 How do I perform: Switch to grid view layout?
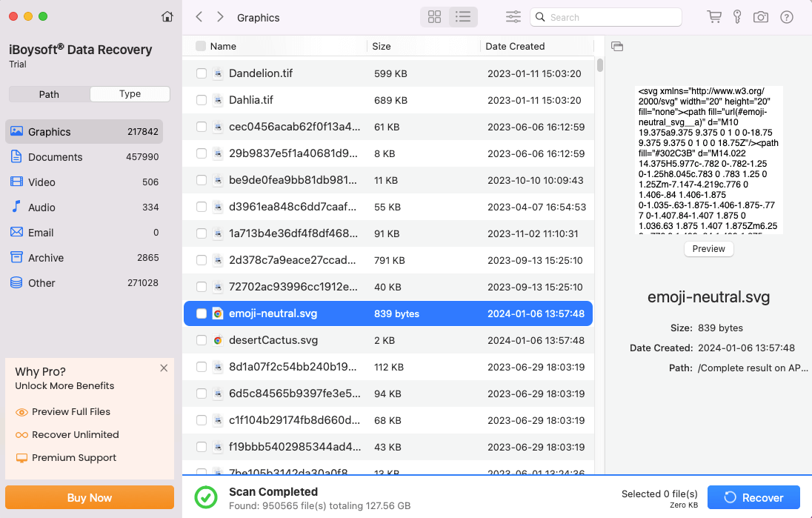pyautogui.click(x=434, y=16)
